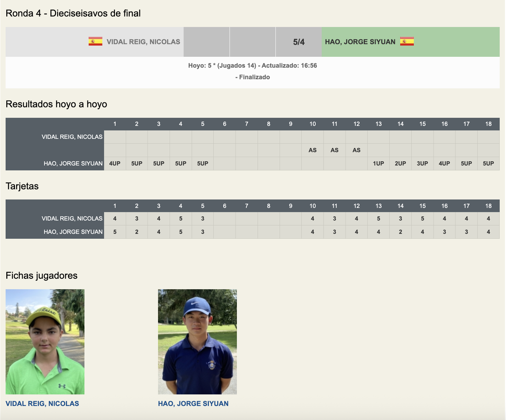The height and width of the screenshot is (420, 506).
Task: Select the 4UP result on hole 1
Action: (x=115, y=163)
